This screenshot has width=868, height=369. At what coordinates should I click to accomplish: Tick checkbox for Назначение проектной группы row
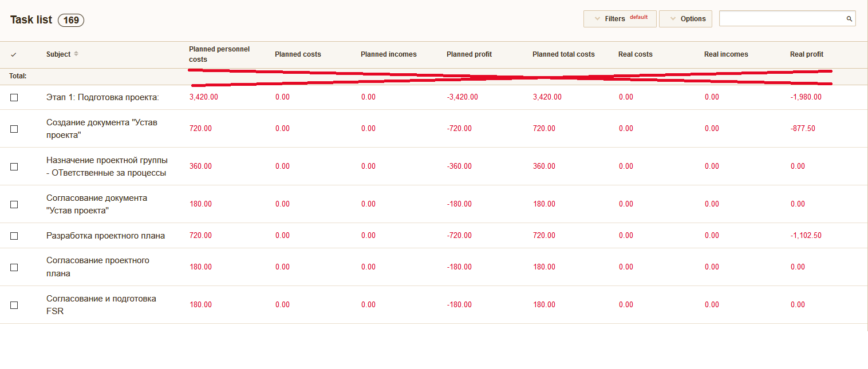(14, 166)
